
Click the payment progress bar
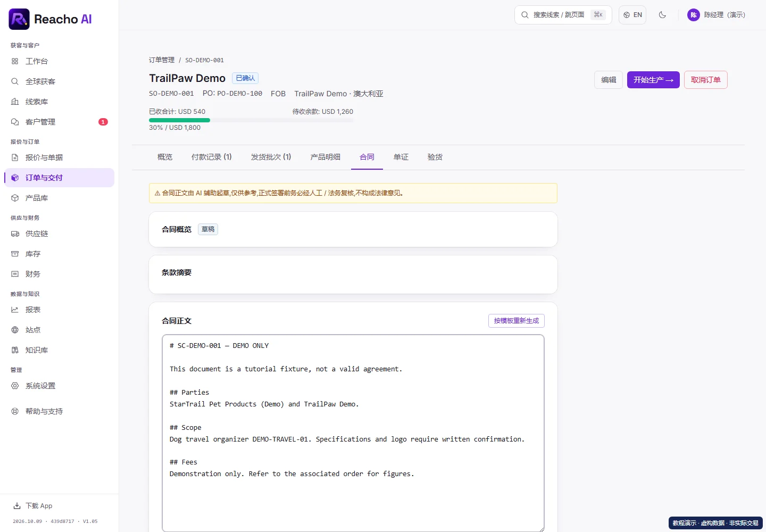[x=251, y=120]
